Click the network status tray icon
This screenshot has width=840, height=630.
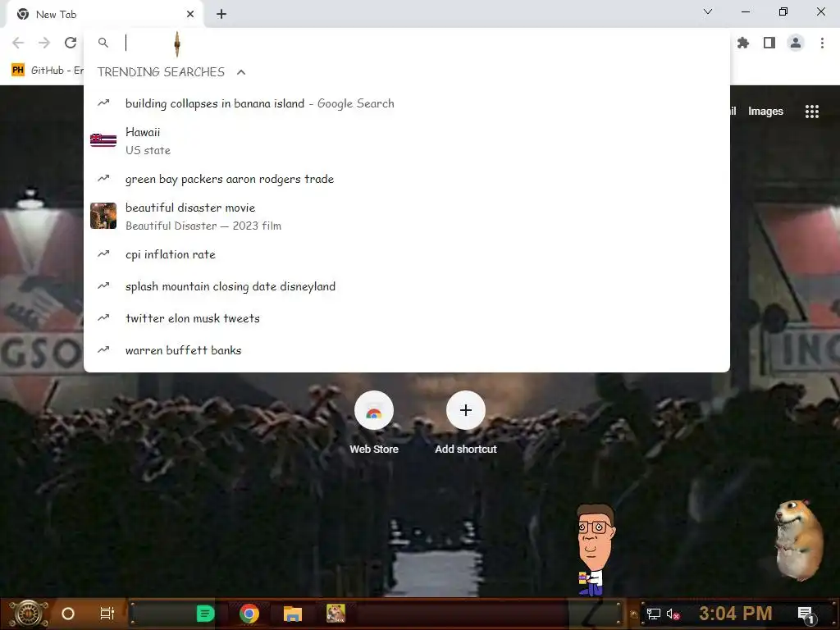654,614
